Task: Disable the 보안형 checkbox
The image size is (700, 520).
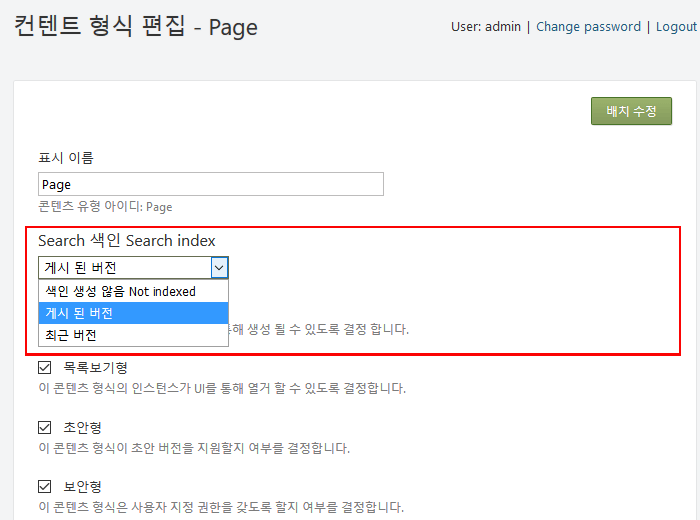Action: point(45,486)
